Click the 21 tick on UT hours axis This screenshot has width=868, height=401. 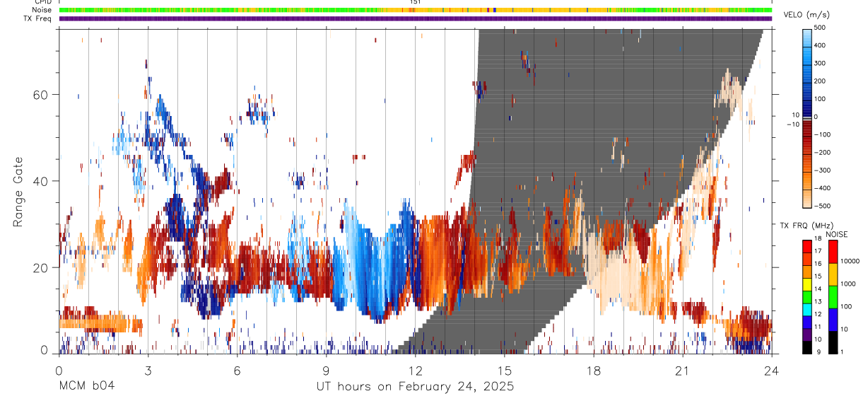click(682, 371)
